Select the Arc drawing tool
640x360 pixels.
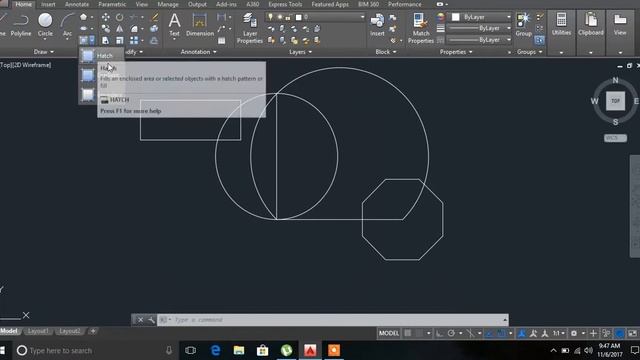tap(67, 25)
